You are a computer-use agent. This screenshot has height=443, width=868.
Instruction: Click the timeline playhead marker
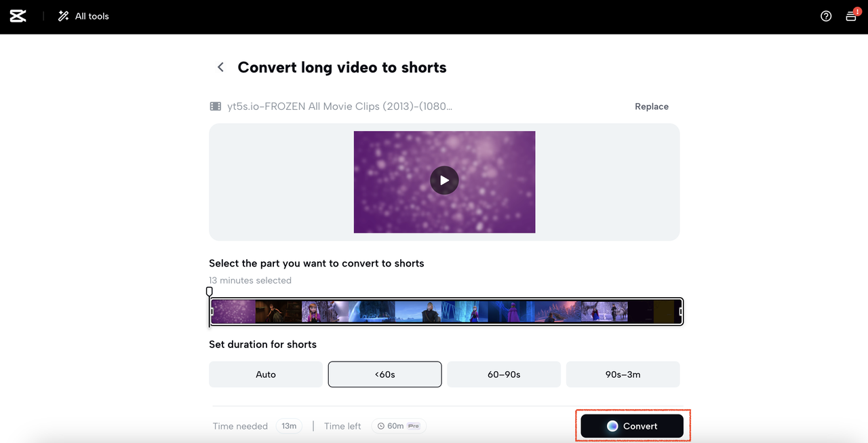(210, 292)
